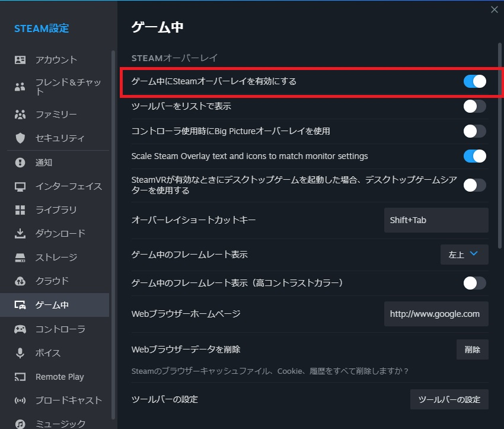The width and height of the screenshot is (504, 429).
Task: Toggle コントローラ使用時にBig Pictureオーバーレイを使用
Action: coord(474,131)
